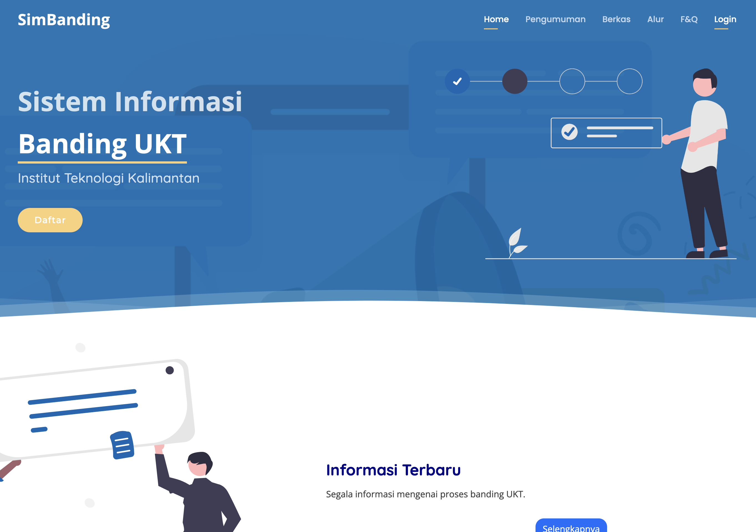The image size is (756, 532).
Task: Open the F&Q page
Action: click(x=689, y=19)
